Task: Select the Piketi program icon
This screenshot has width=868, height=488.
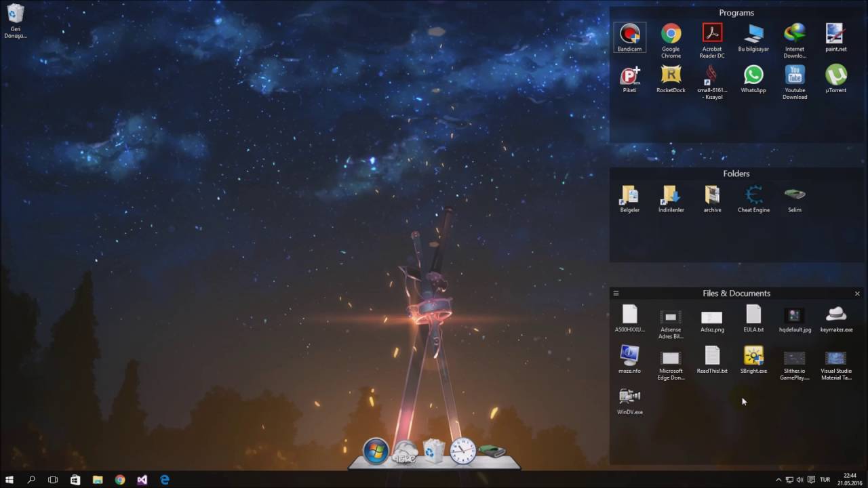Action: click(x=630, y=79)
